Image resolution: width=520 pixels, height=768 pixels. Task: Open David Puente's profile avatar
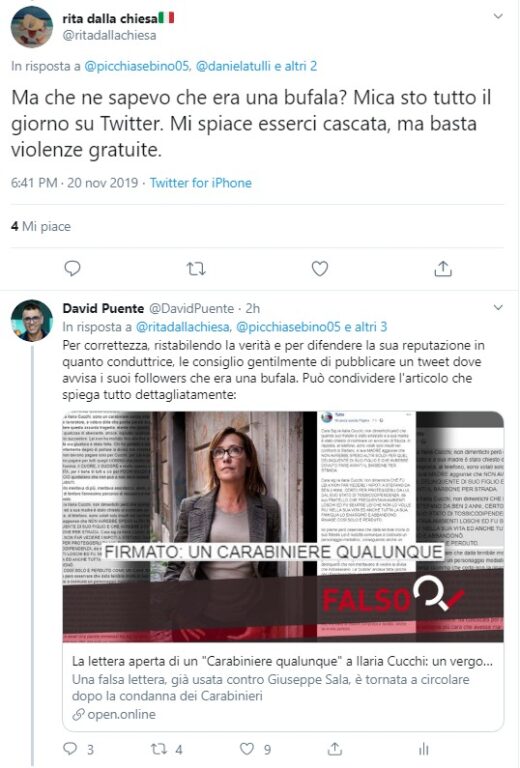[32, 320]
